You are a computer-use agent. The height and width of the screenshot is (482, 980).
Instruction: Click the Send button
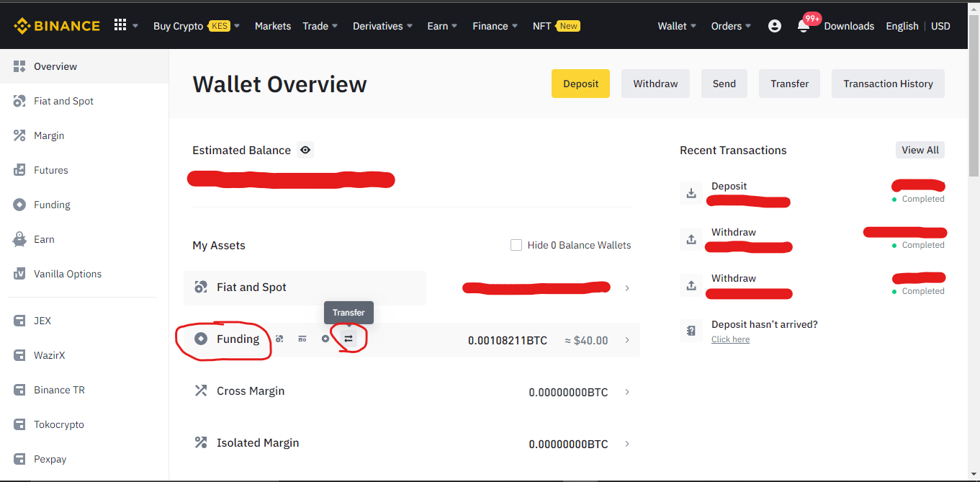724,84
